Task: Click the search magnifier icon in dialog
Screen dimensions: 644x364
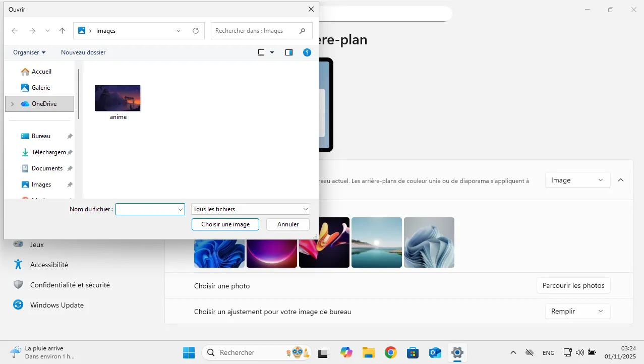Action: point(302,31)
